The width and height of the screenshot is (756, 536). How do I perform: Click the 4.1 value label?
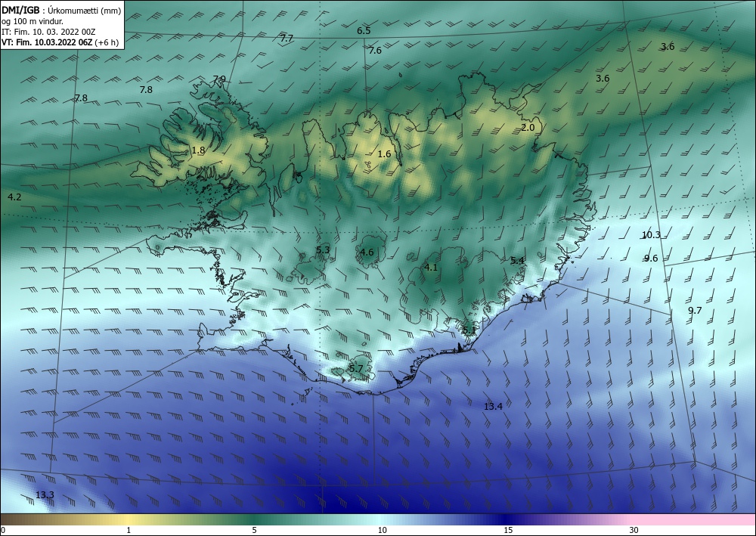[x=431, y=267]
